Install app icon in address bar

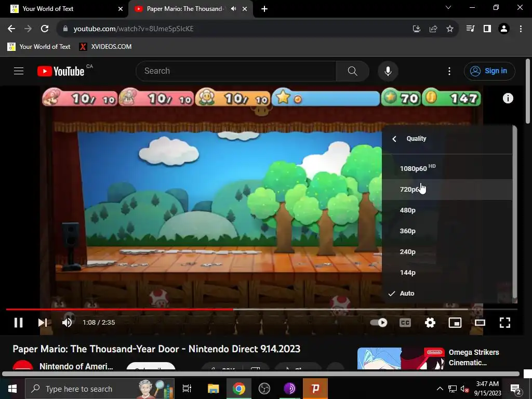pyautogui.click(x=417, y=29)
